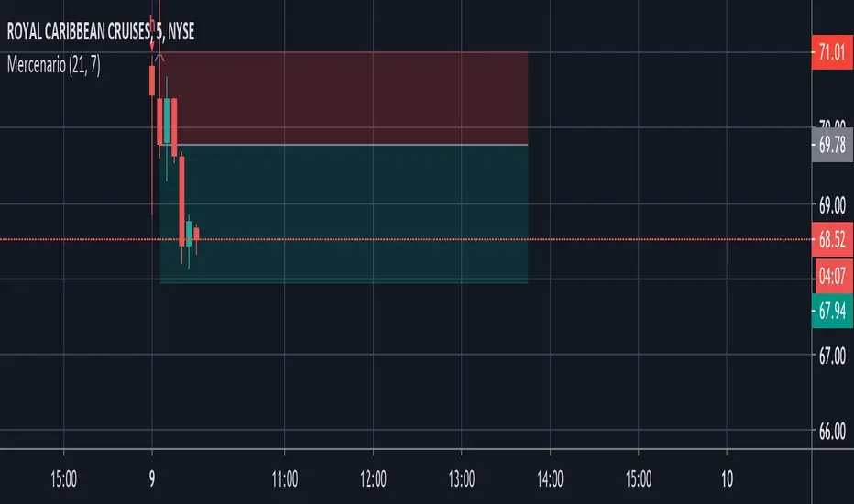Click the 71.01 red price label
The height and width of the screenshot is (504, 854).
(x=832, y=51)
